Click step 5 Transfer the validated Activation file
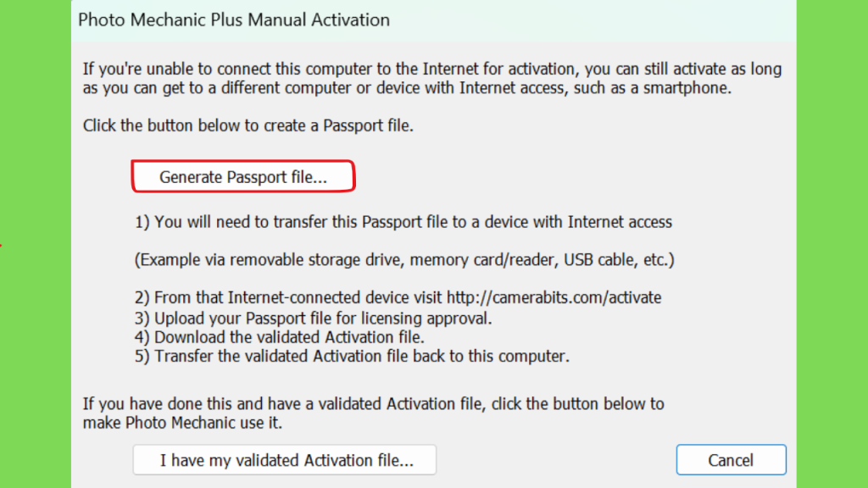This screenshot has height=488, width=868. click(x=352, y=356)
